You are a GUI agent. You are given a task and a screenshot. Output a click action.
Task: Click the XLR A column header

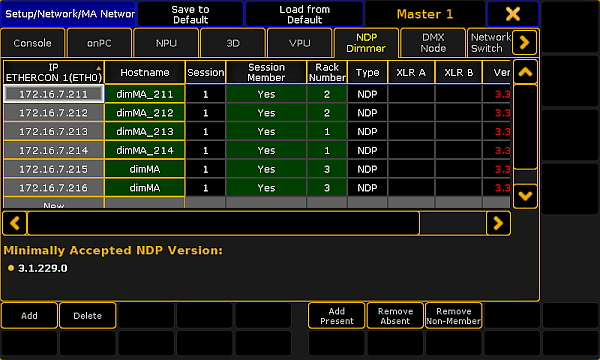tap(411, 72)
